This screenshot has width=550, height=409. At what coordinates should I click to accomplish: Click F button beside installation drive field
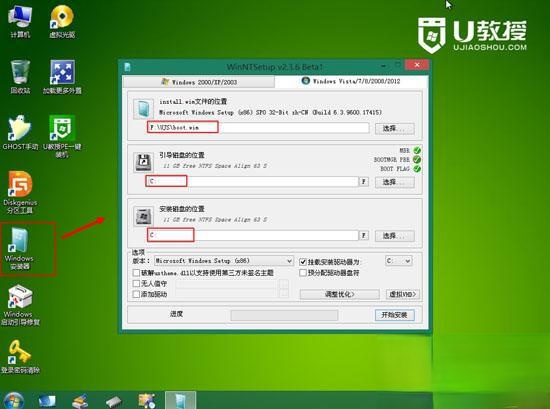pyautogui.click(x=364, y=235)
